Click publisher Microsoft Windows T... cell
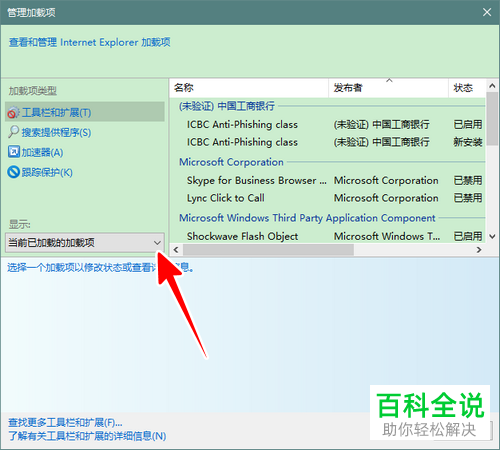The width and height of the screenshot is (500, 450). [x=387, y=236]
